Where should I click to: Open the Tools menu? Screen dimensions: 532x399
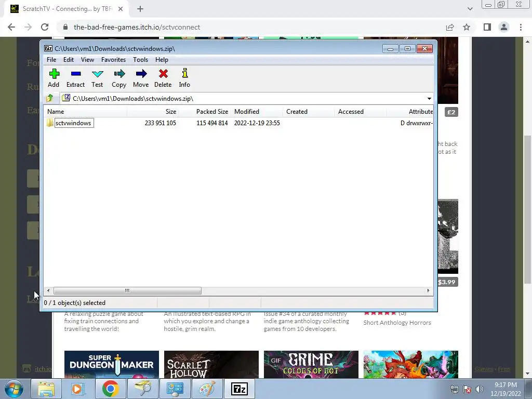coord(140,60)
